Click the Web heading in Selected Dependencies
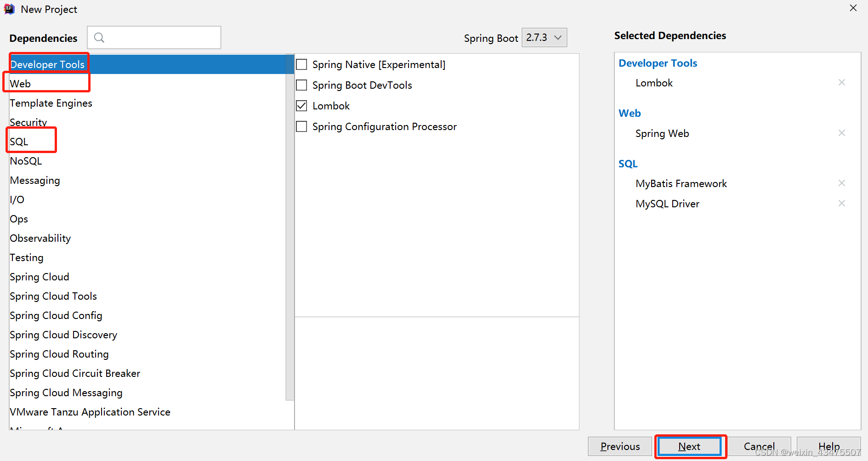The height and width of the screenshot is (461, 868). click(x=630, y=113)
